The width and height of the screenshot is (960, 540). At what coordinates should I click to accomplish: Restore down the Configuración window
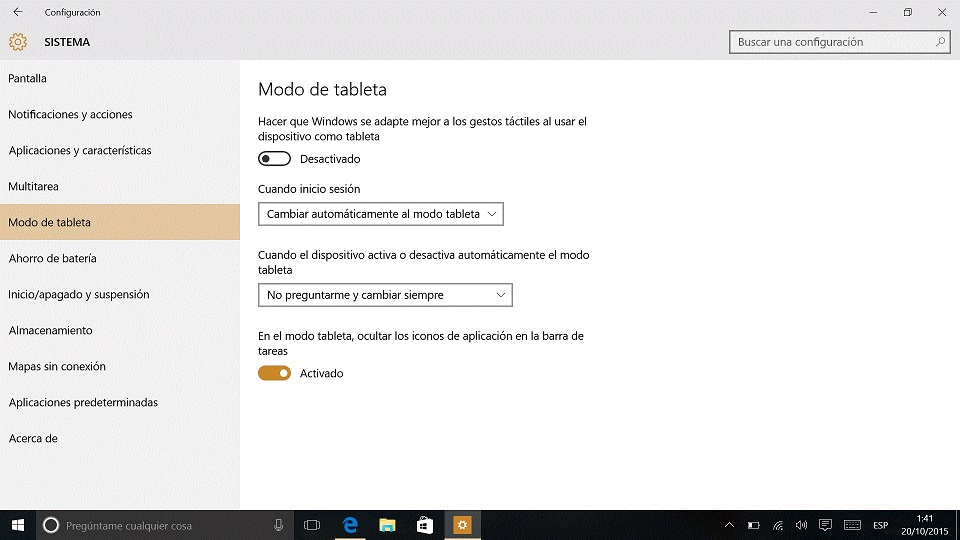pyautogui.click(x=907, y=12)
